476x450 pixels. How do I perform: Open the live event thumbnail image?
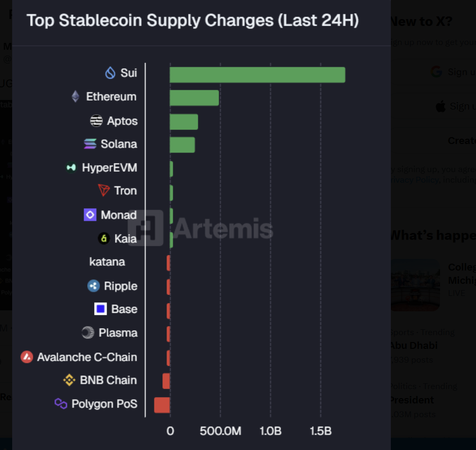415,285
